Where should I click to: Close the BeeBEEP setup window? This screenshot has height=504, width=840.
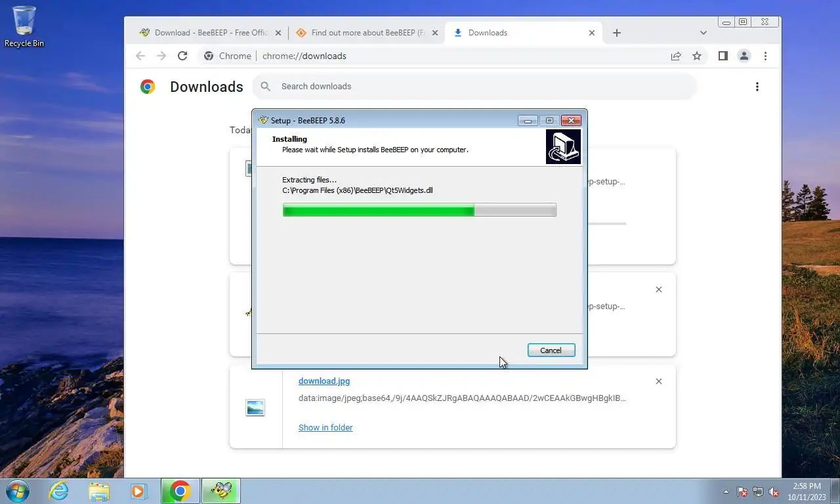[x=572, y=121]
